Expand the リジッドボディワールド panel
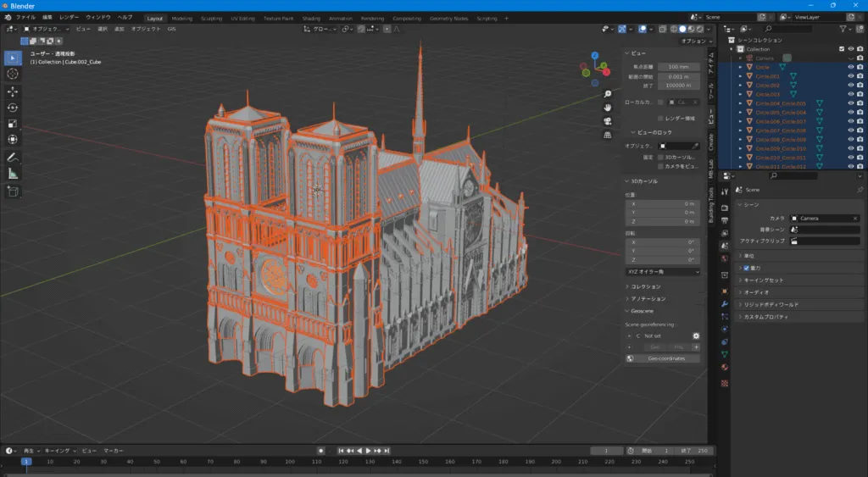This screenshot has width=868, height=477. 770,304
